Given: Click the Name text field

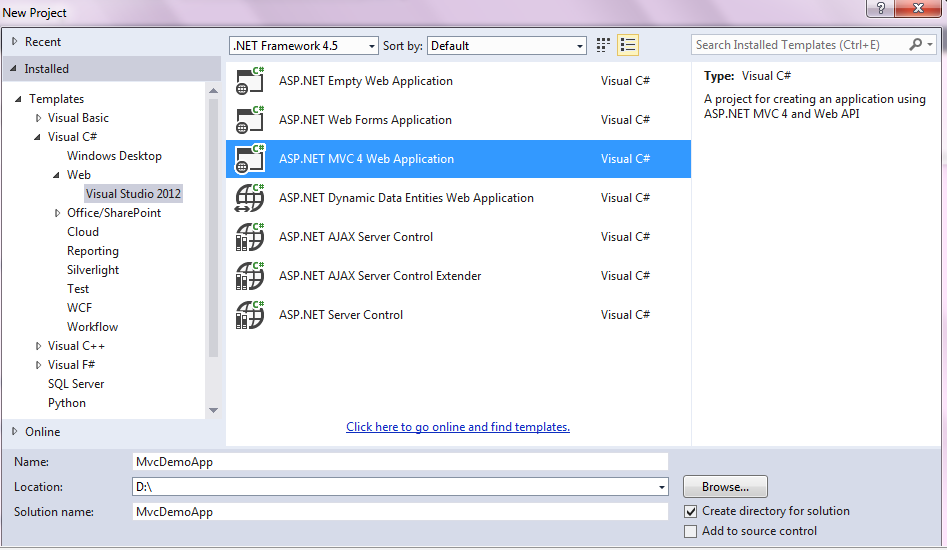Looking at the screenshot, I should pyautogui.click(x=400, y=462).
